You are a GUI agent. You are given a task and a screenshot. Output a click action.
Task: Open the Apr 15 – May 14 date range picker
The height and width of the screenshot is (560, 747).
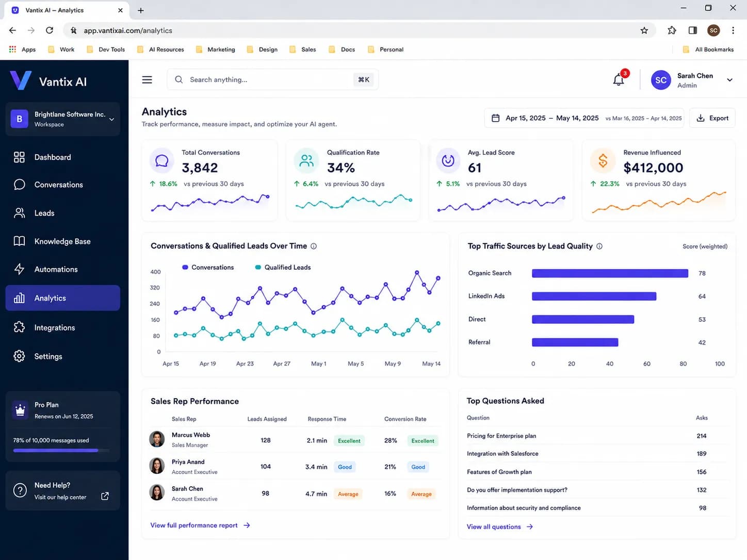coord(584,118)
